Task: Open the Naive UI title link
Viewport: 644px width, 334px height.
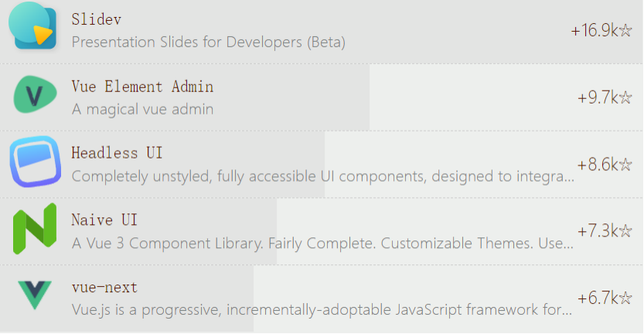Action: [104, 220]
